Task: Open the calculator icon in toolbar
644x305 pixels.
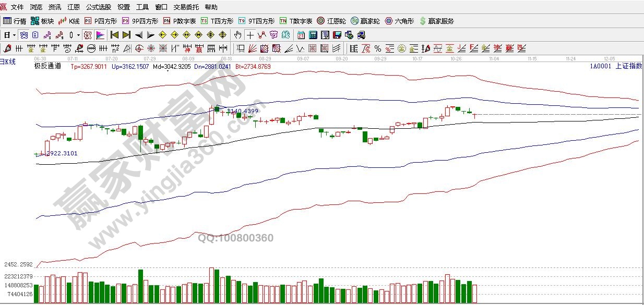Action: tap(313, 35)
